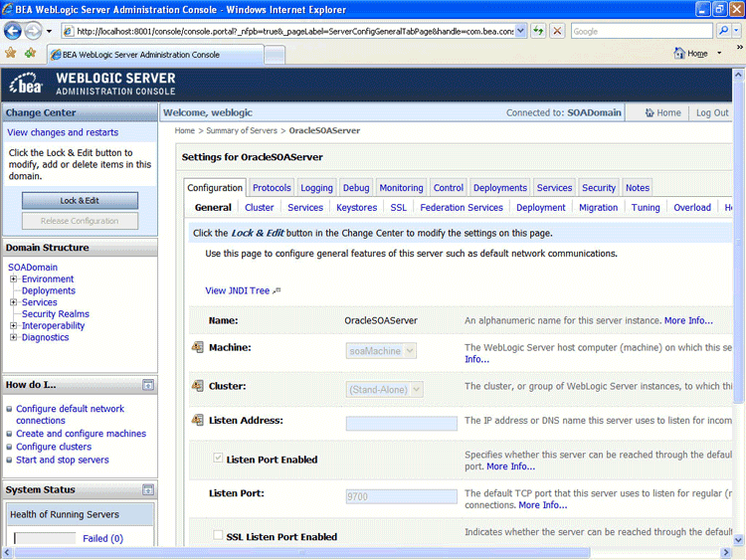Open the Federation Services sub-tab

point(461,208)
